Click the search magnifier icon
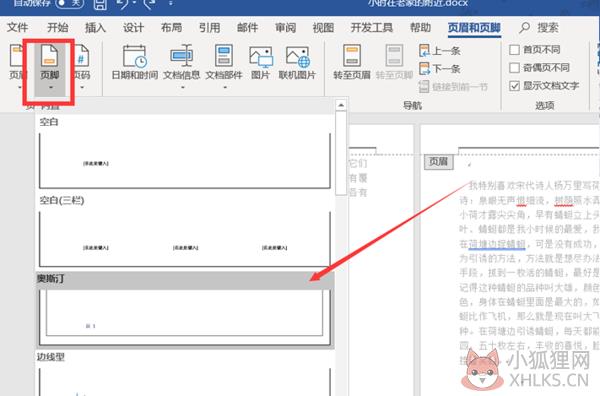 tap(524, 28)
